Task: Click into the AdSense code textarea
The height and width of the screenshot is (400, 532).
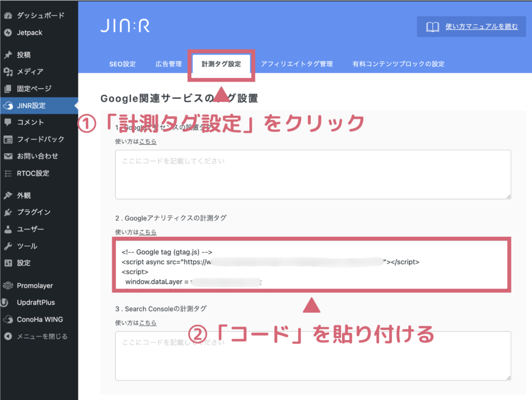Action: 313,175
